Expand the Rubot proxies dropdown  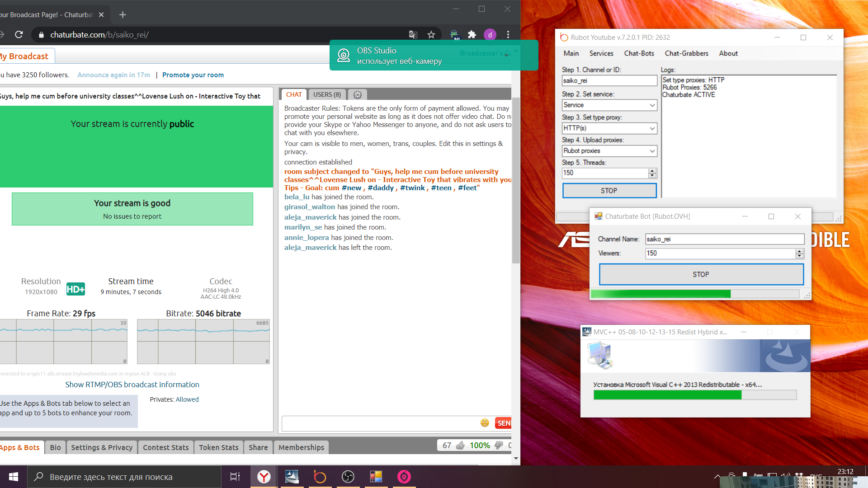point(652,151)
